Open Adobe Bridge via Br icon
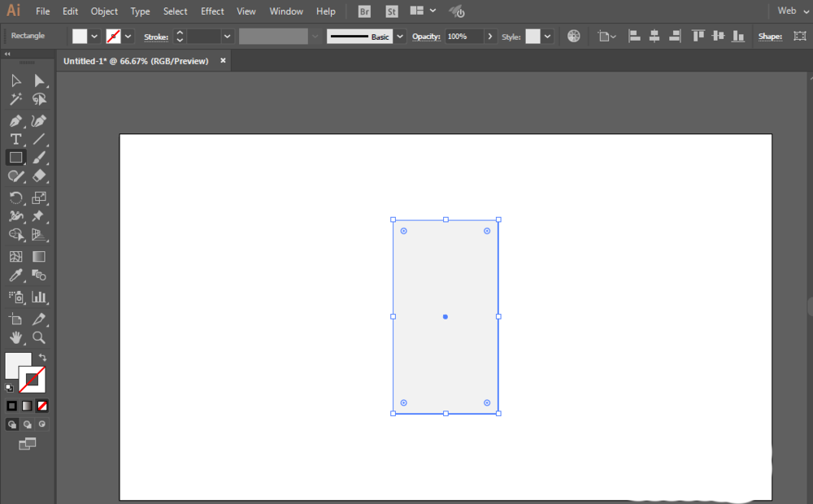Screen dimensions: 813x504 (x=366, y=11)
